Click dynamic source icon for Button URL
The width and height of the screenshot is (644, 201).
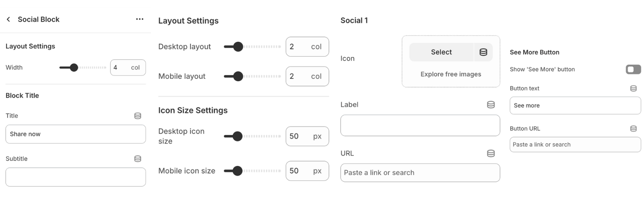(633, 129)
